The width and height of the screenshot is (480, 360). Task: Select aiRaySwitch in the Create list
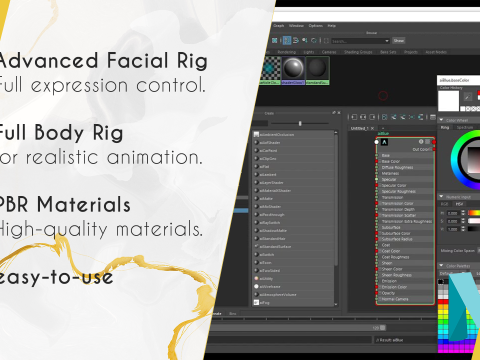[293, 223]
